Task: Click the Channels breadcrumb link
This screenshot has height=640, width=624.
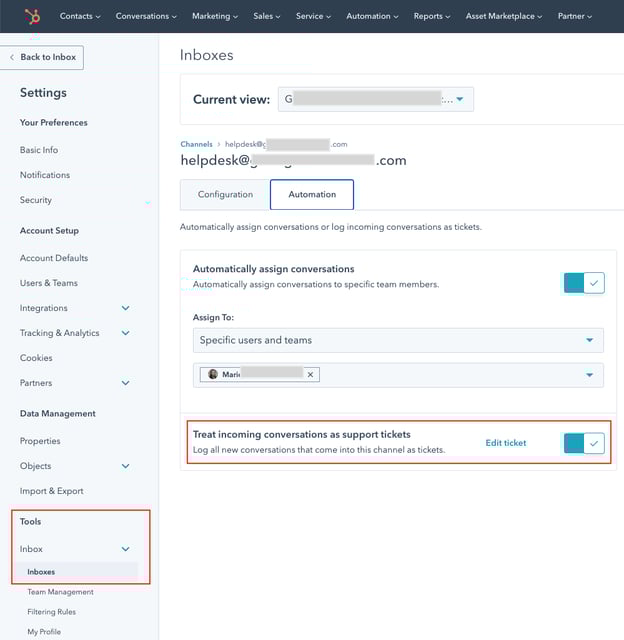Action: click(196, 145)
